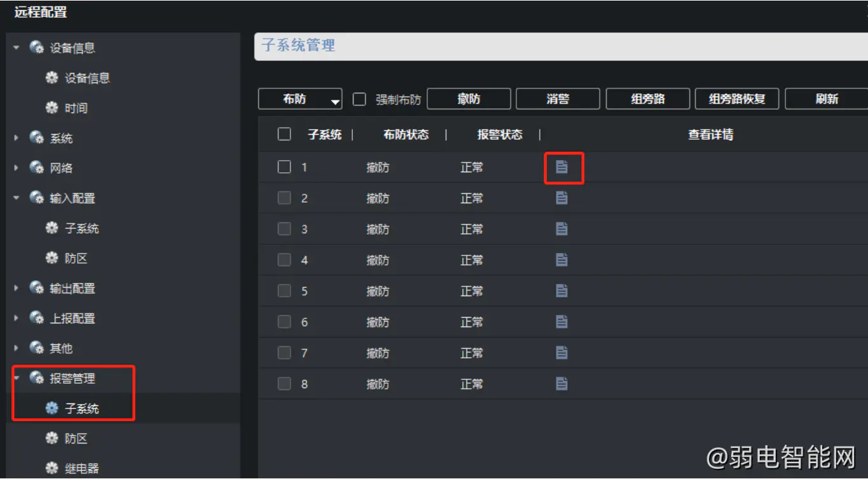The image size is (868, 479).
Task: Open 防区 under 报警管理
Action: [x=76, y=438]
